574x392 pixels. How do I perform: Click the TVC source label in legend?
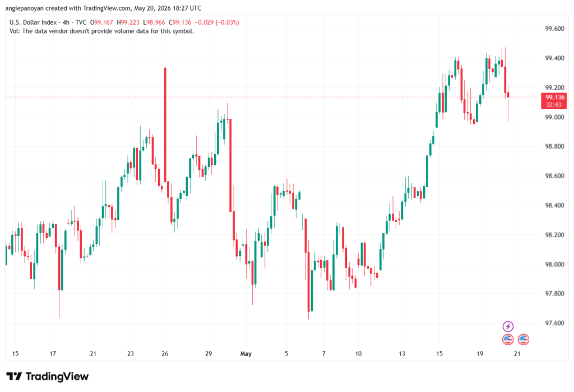click(81, 22)
